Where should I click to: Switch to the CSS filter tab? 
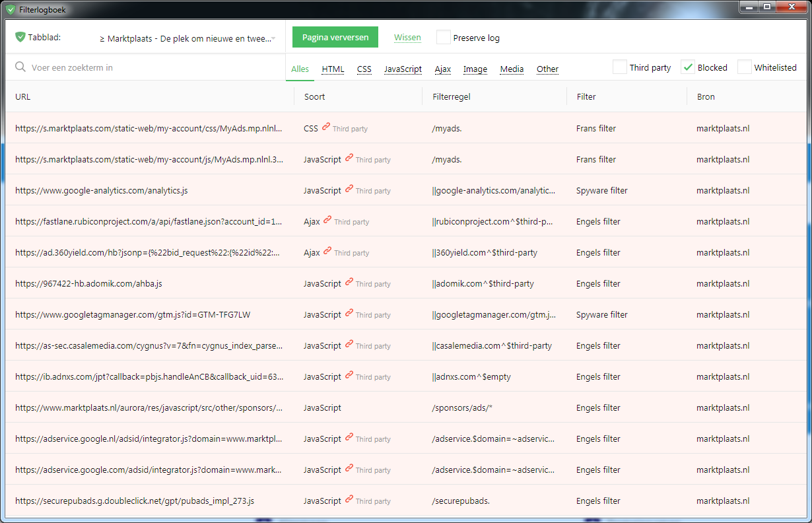tap(364, 69)
